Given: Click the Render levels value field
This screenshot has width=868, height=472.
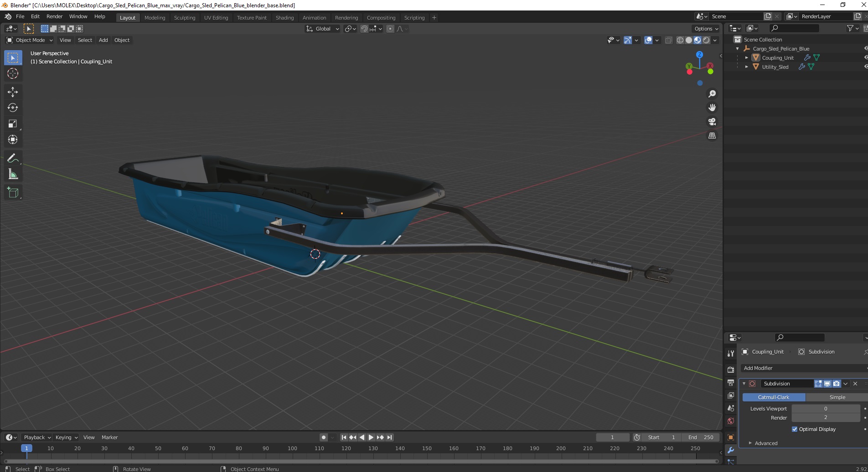Looking at the screenshot, I should [x=826, y=418].
